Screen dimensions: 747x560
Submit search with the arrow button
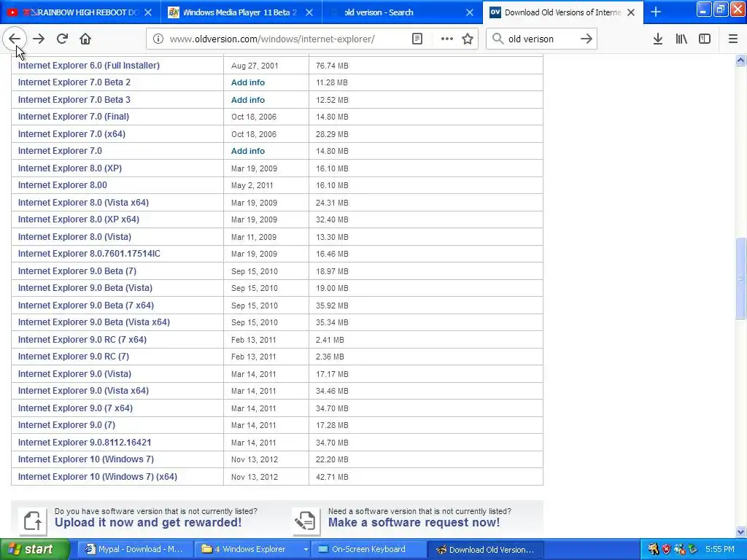point(587,39)
